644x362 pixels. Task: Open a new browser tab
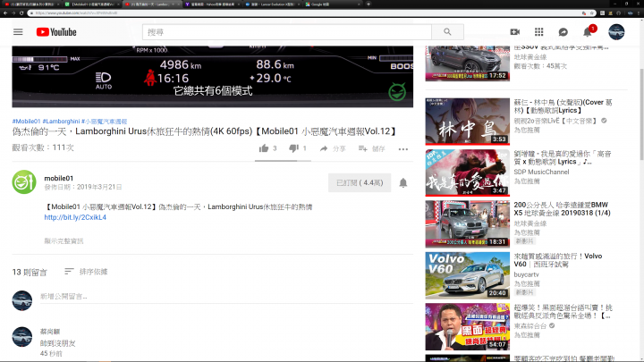tap(368, 4)
